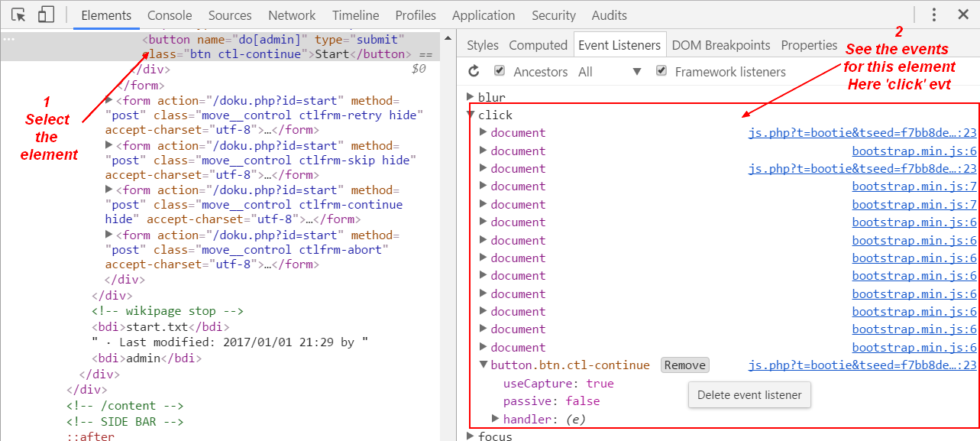Disable Framework listeners
This screenshot has width=980, height=441.
click(661, 70)
